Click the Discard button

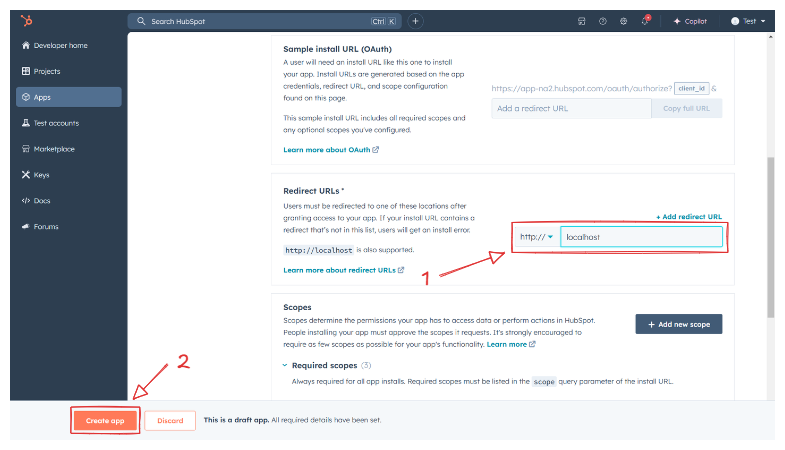170,420
